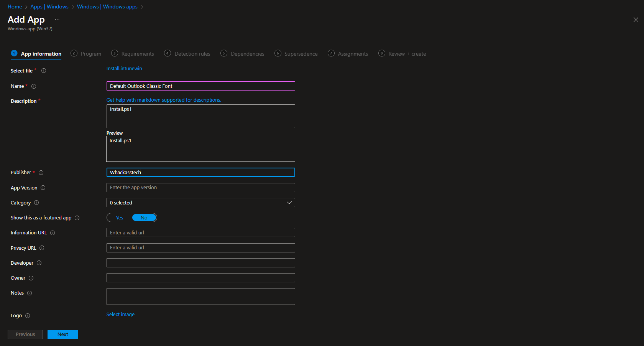This screenshot has width=644, height=346.
Task: Click the info icon beside Information URL
Action: [x=53, y=233]
